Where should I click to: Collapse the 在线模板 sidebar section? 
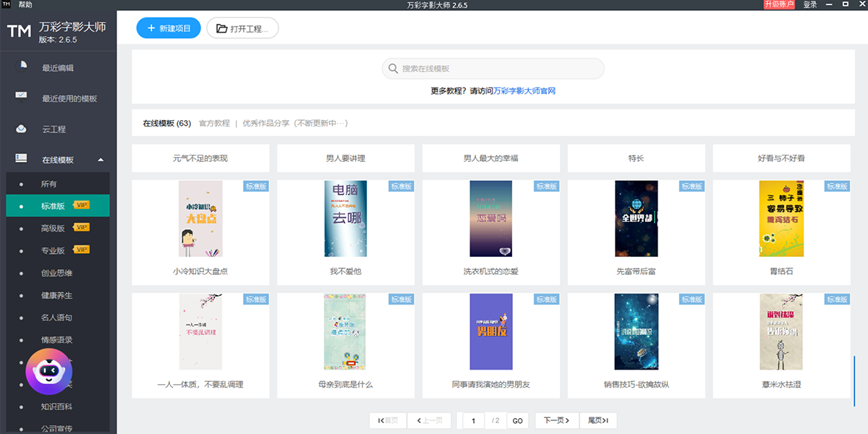(101, 159)
